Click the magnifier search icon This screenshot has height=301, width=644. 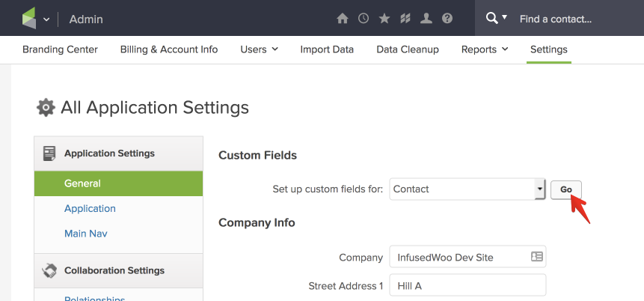pyautogui.click(x=491, y=18)
